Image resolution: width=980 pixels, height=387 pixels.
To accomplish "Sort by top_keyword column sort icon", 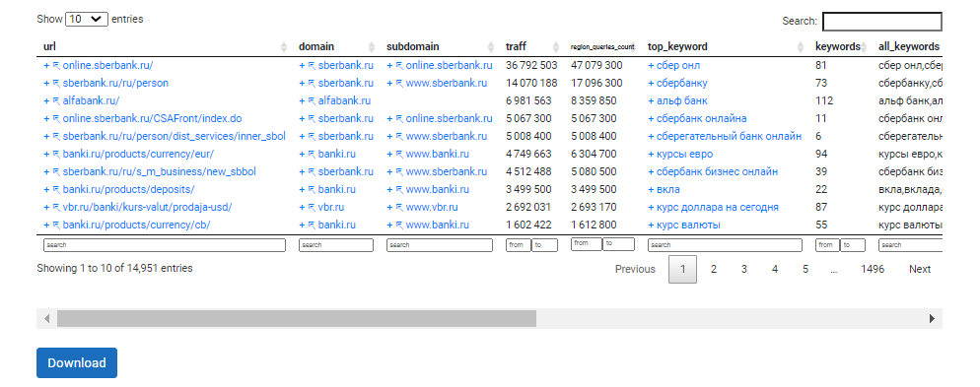I will (801, 47).
